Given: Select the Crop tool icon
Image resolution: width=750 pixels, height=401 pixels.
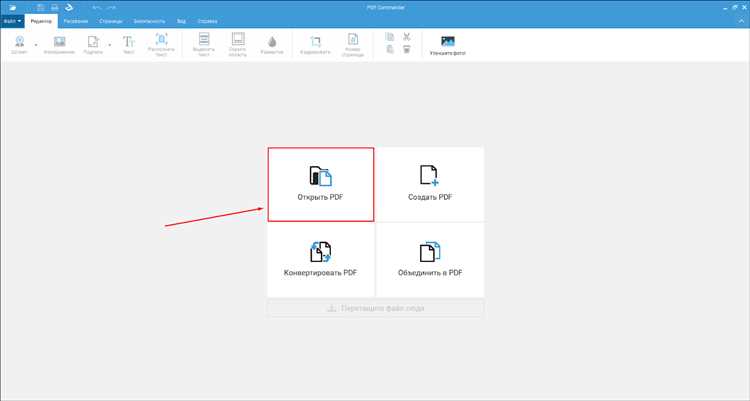Looking at the screenshot, I should [315, 44].
